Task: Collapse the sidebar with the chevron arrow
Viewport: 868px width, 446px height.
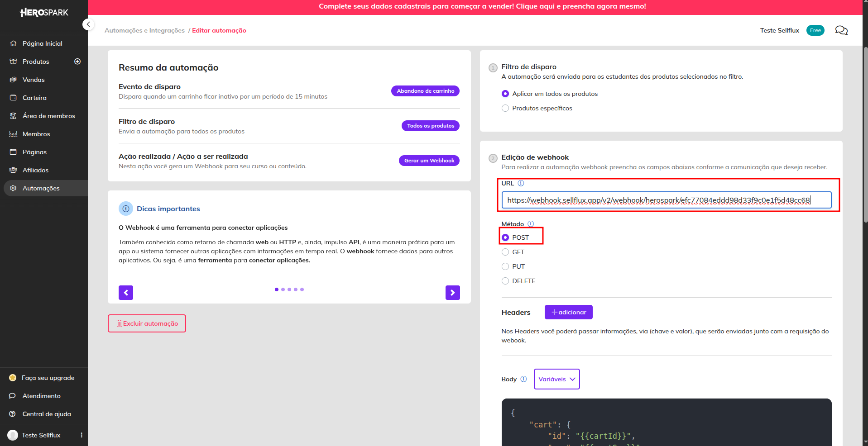Action: click(x=88, y=24)
